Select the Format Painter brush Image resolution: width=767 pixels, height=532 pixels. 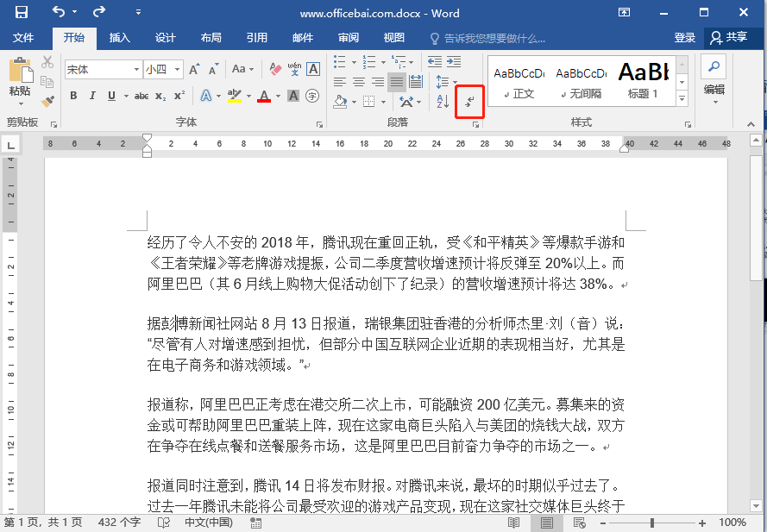click(47, 101)
